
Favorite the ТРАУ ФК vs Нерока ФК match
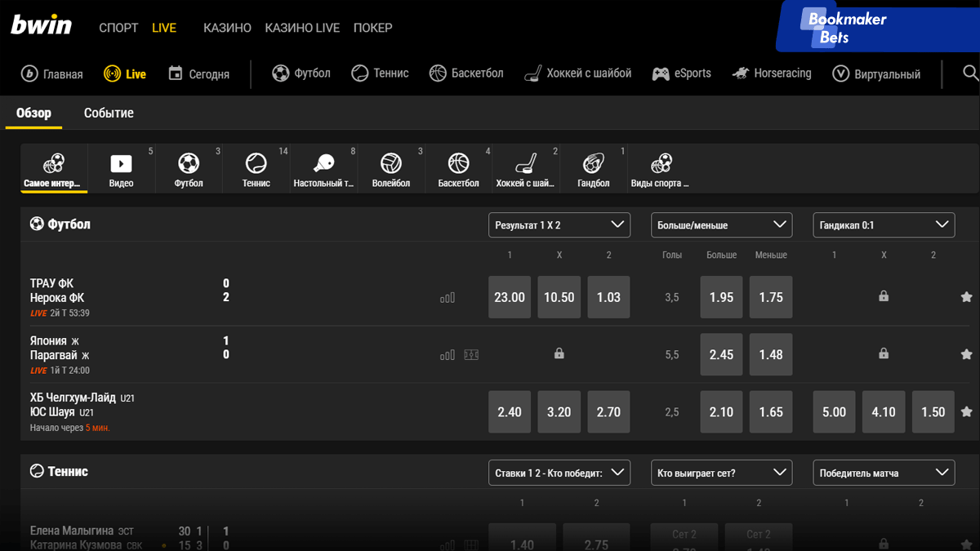[x=966, y=297]
